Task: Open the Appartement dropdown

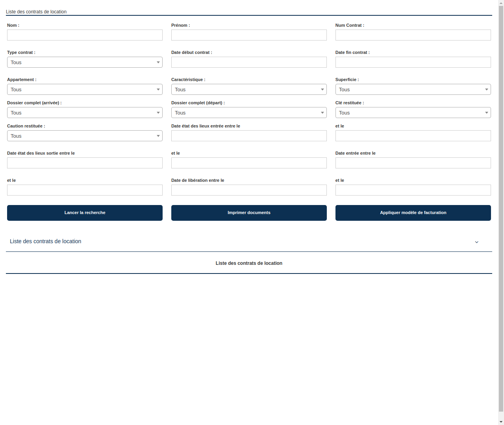Action: click(85, 89)
